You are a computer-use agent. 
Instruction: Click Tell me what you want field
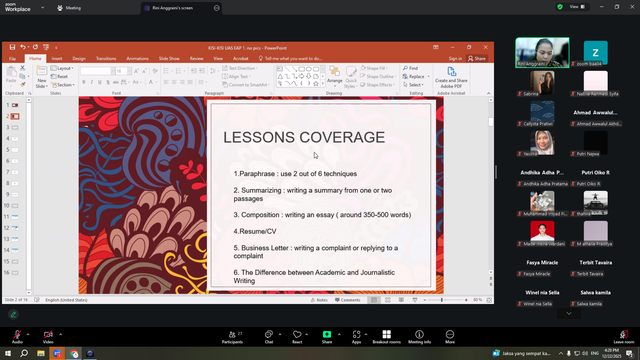pos(290,59)
